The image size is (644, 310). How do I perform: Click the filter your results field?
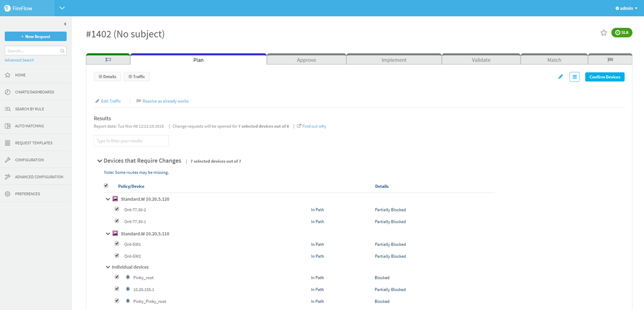(x=131, y=141)
